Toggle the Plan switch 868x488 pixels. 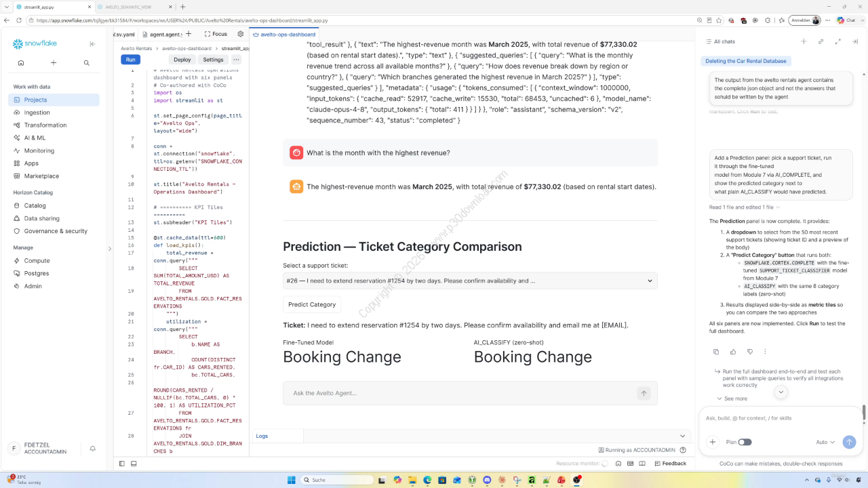[745, 442]
